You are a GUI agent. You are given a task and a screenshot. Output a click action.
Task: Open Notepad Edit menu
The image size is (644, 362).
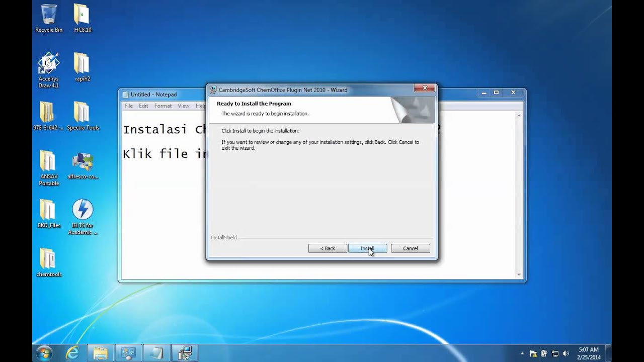click(x=143, y=106)
